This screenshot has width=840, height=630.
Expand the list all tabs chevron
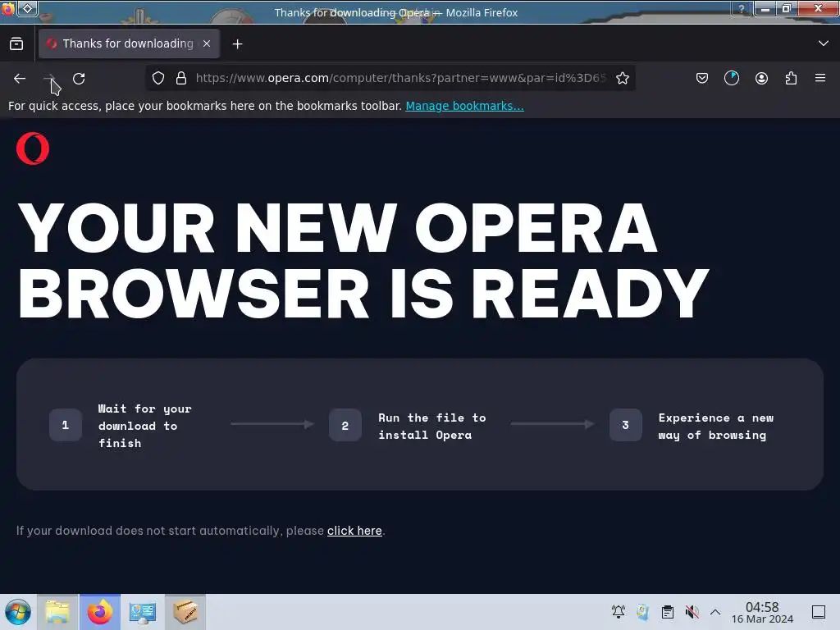pos(824,43)
